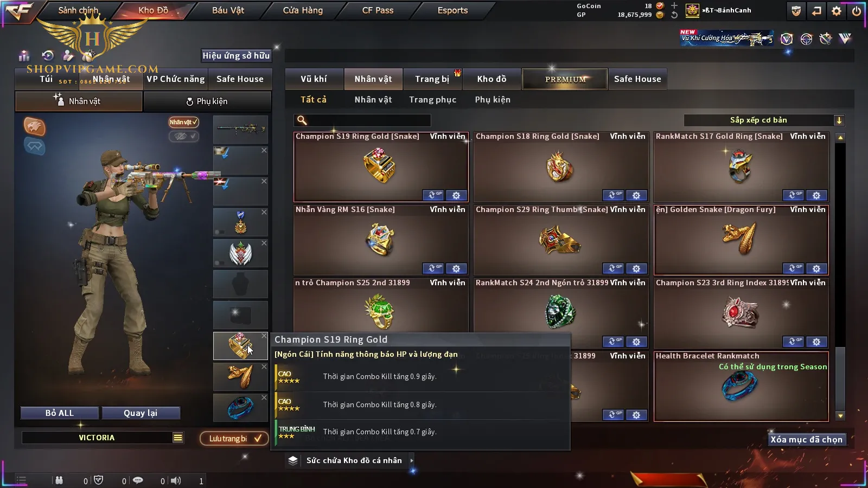
Task: Click the search magnifier icon
Action: tap(302, 120)
